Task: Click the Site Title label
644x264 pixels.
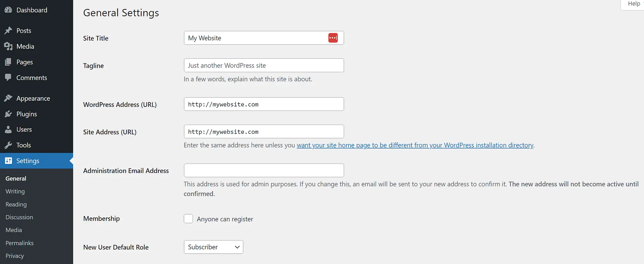Action: tap(96, 38)
